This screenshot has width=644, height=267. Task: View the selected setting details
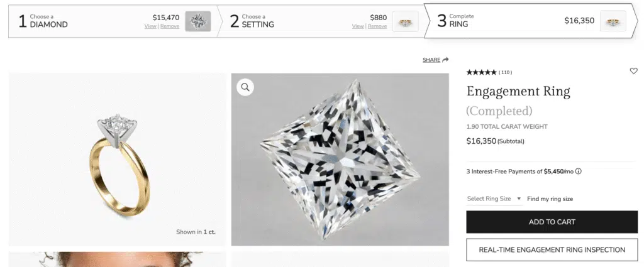358,26
